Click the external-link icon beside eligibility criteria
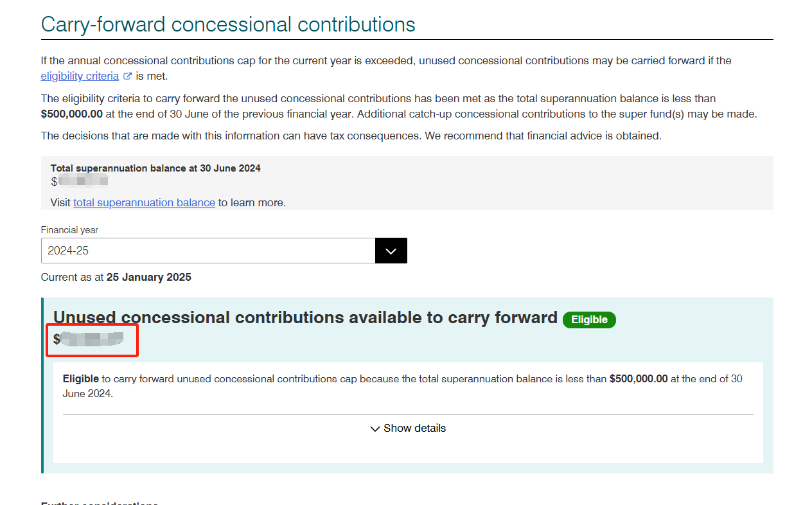The image size is (812, 505). coord(127,76)
